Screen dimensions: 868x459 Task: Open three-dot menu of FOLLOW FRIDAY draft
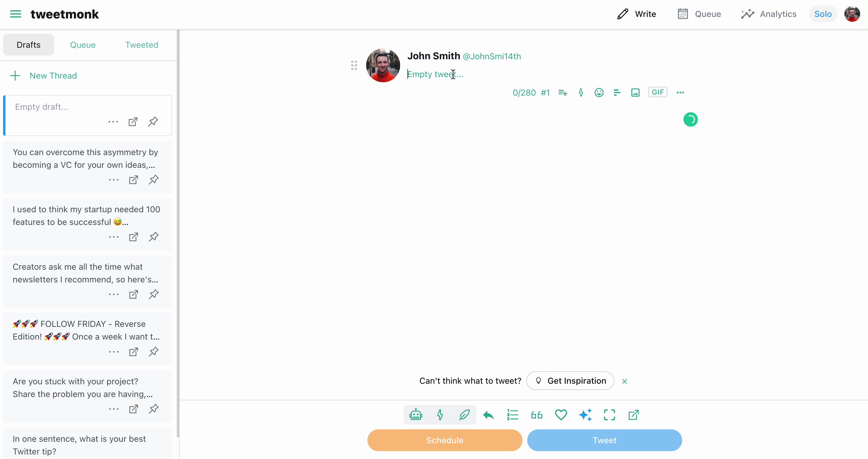coord(114,352)
